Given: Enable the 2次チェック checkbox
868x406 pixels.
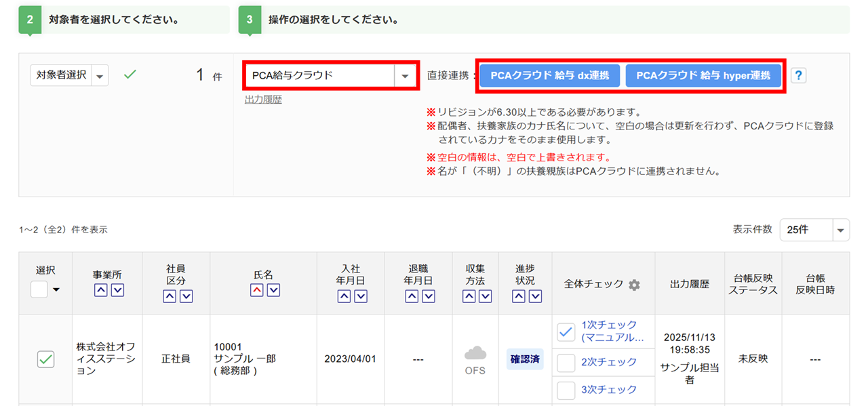Looking at the screenshot, I should point(566,363).
